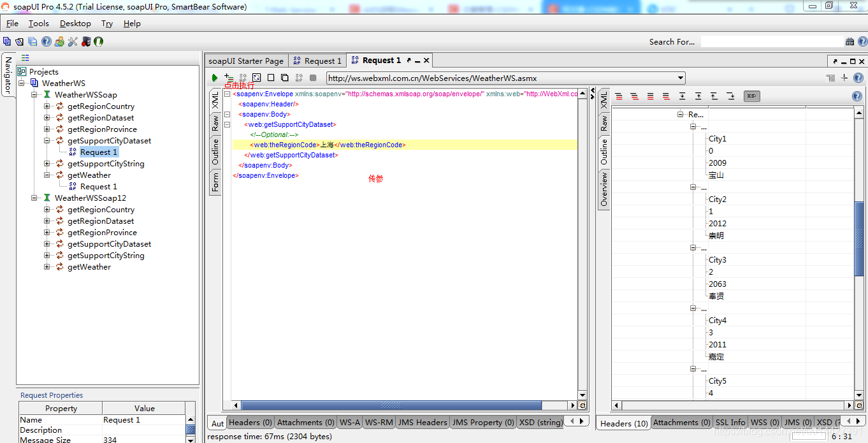Collapse getSupportCityDataset under WeatherWSSoap
Viewport: 868px width, 443px height.
(x=47, y=140)
